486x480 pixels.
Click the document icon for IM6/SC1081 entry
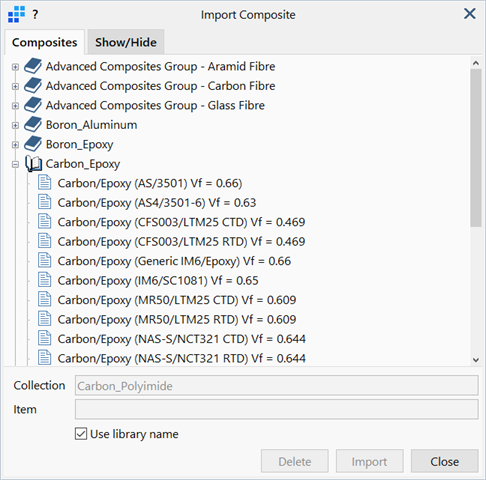pyautogui.click(x=44, y=280)
